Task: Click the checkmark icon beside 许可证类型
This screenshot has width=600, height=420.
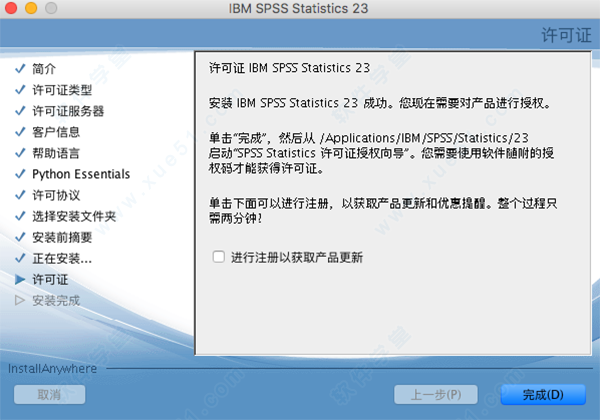Action: tap(19, 90)
